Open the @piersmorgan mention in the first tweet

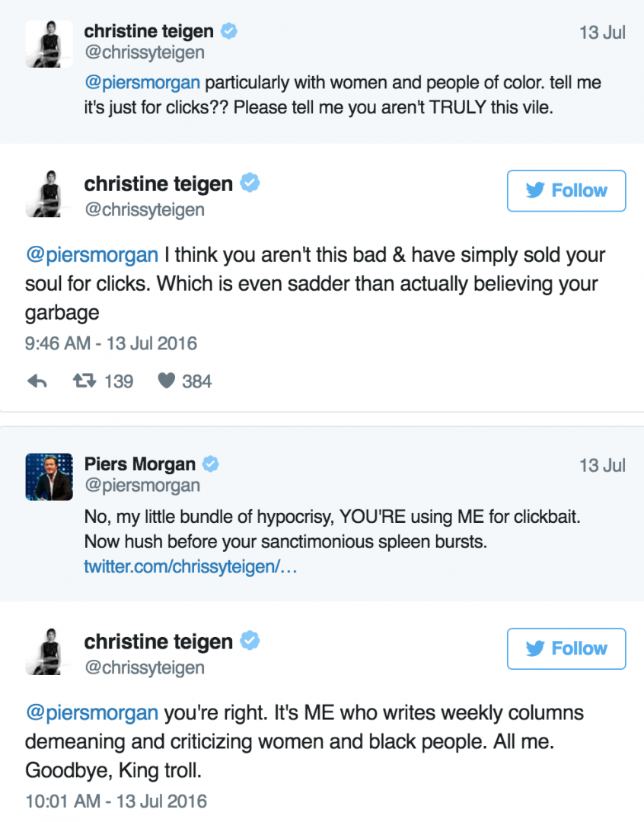point(130,84)
